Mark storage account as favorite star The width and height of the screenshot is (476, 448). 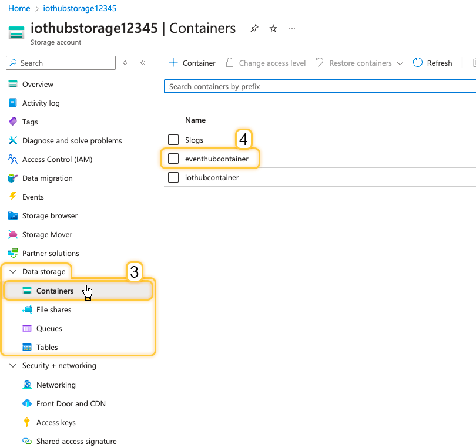(x=273, y=29)
